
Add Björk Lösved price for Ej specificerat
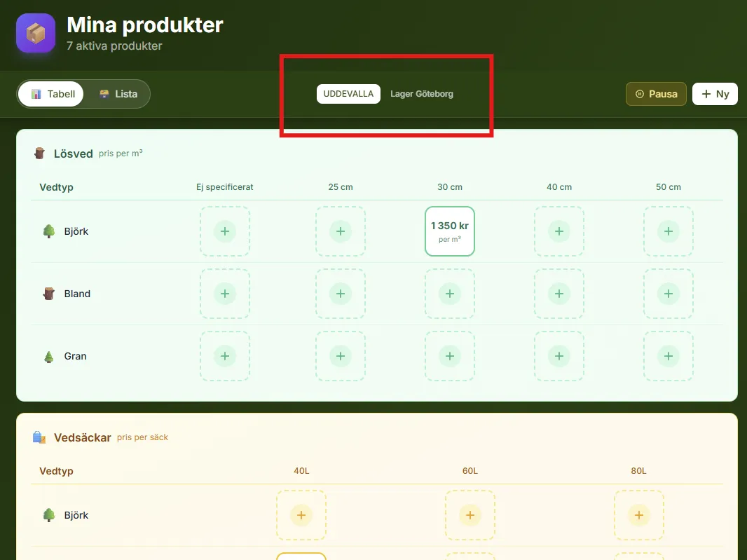tap(225, 231)
